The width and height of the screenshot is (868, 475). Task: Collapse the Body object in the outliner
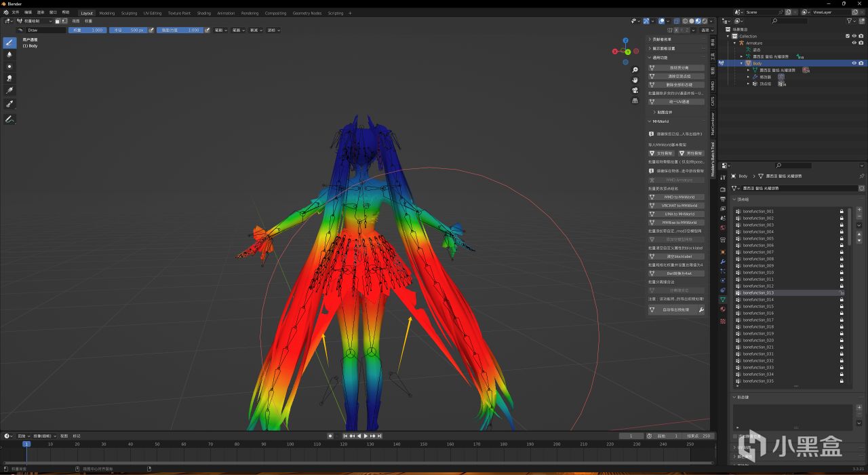click(x=741, y=63)
